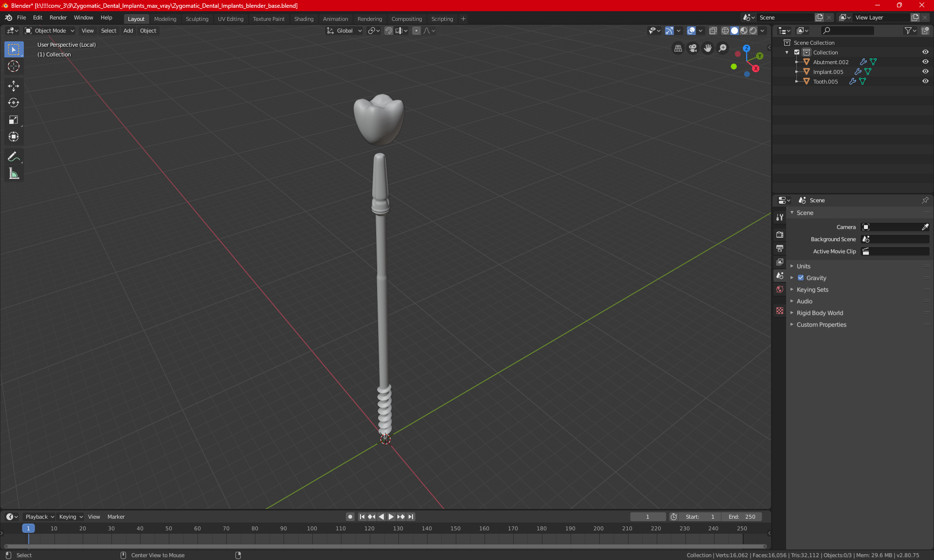The height and width of the screenshot is (560, 934).
Task: Open viewport shading options dropdown arrow
Action: [762, 31]
